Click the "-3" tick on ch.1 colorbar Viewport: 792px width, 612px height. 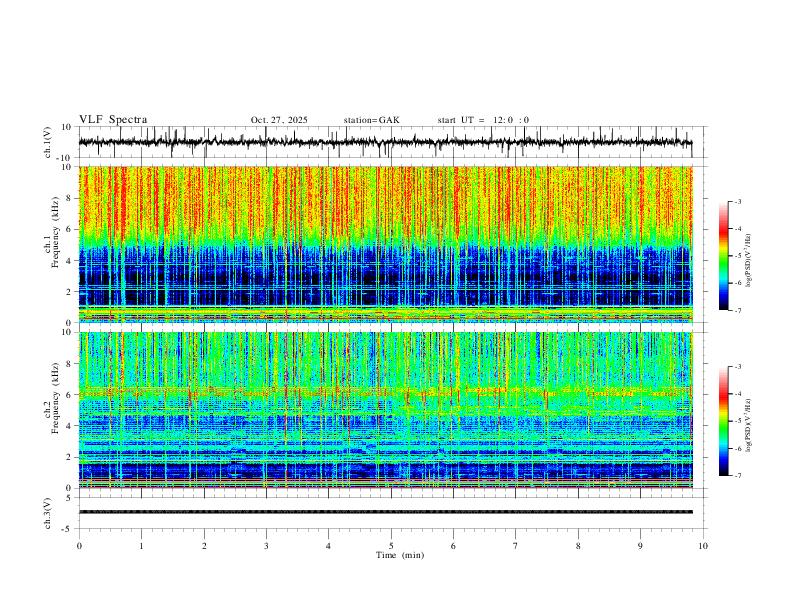[737, 201]
